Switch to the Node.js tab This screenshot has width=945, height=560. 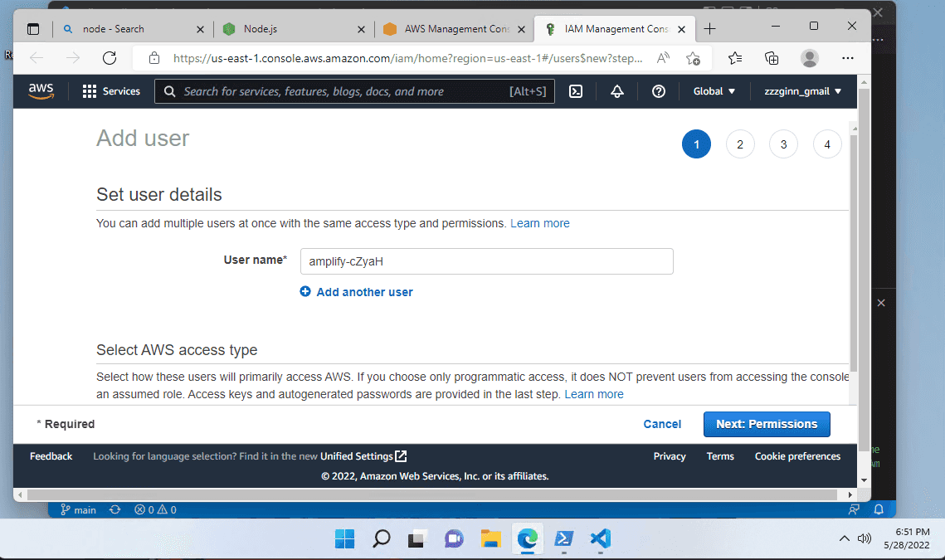point(294,29)
